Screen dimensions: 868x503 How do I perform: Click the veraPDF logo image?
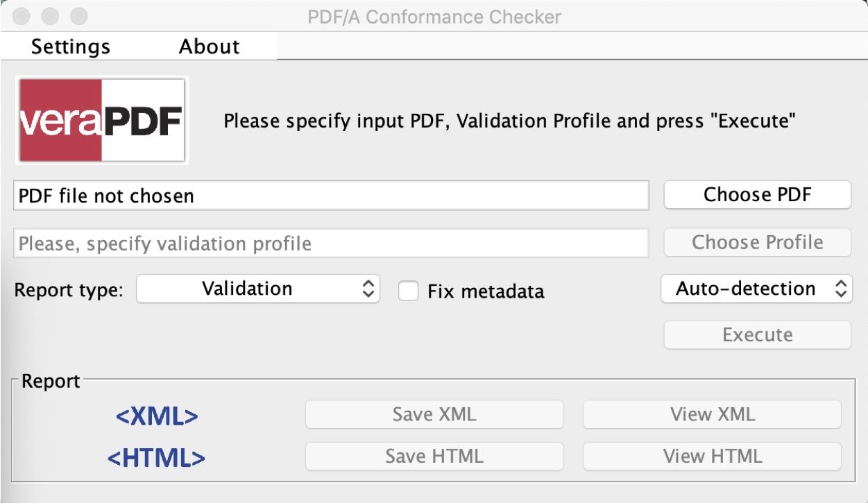[x=102, y=121]
